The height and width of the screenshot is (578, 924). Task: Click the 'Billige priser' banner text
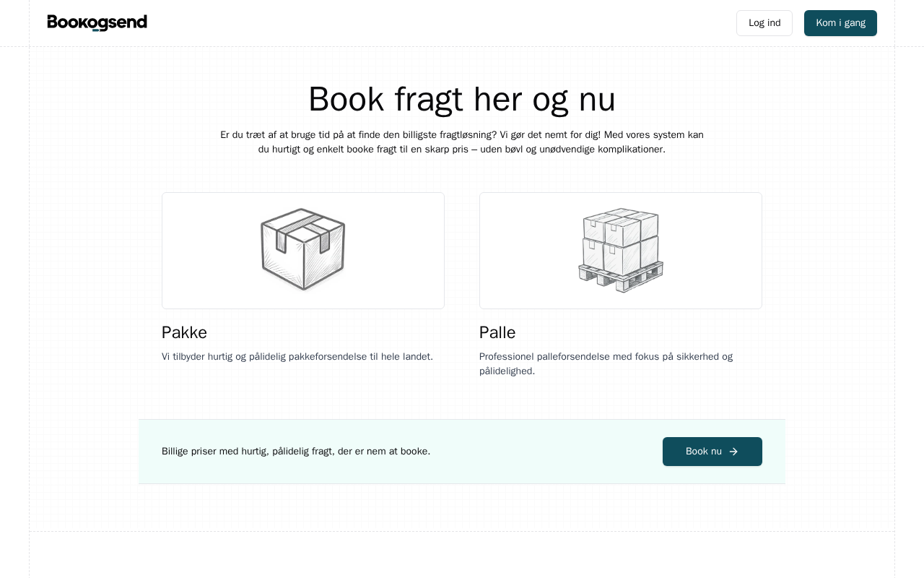(x=296, y=452)
